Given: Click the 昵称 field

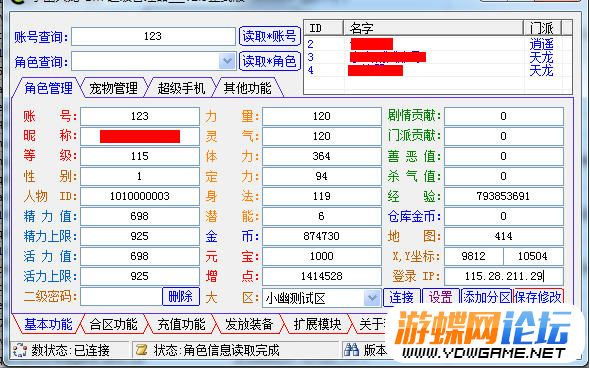Looking at the screenshot, I should [x=140, y=136].
